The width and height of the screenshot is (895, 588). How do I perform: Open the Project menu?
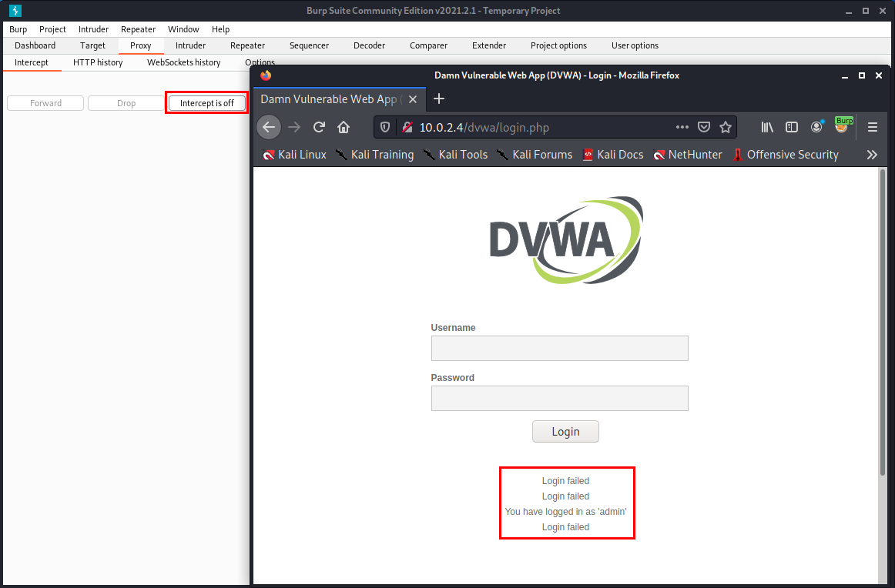[52, 29]
